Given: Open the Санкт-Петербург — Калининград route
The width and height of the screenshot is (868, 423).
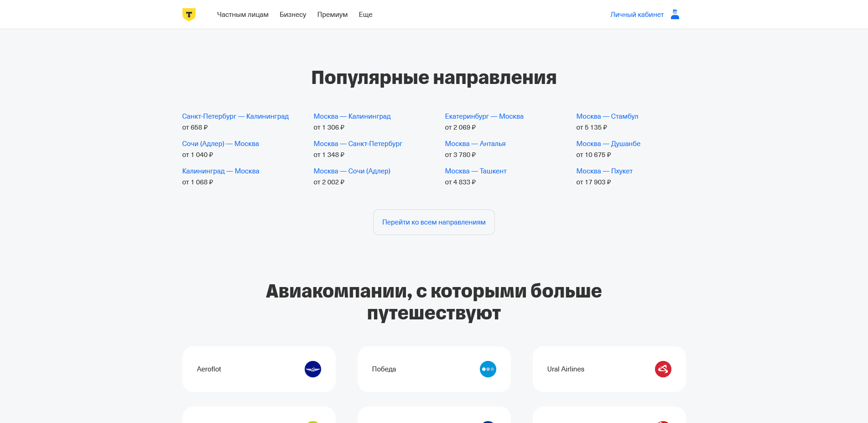Looking at the screenshot, I should (235, 116).
